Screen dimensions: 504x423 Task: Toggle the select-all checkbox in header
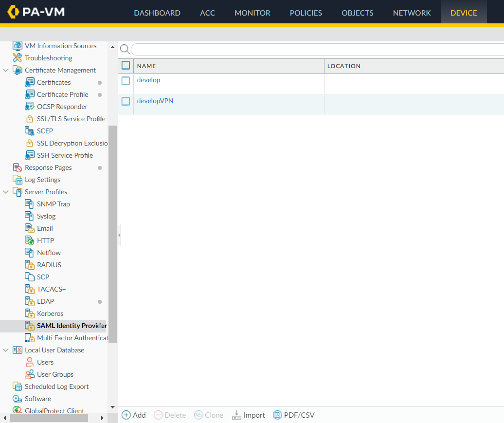[126, 66]
